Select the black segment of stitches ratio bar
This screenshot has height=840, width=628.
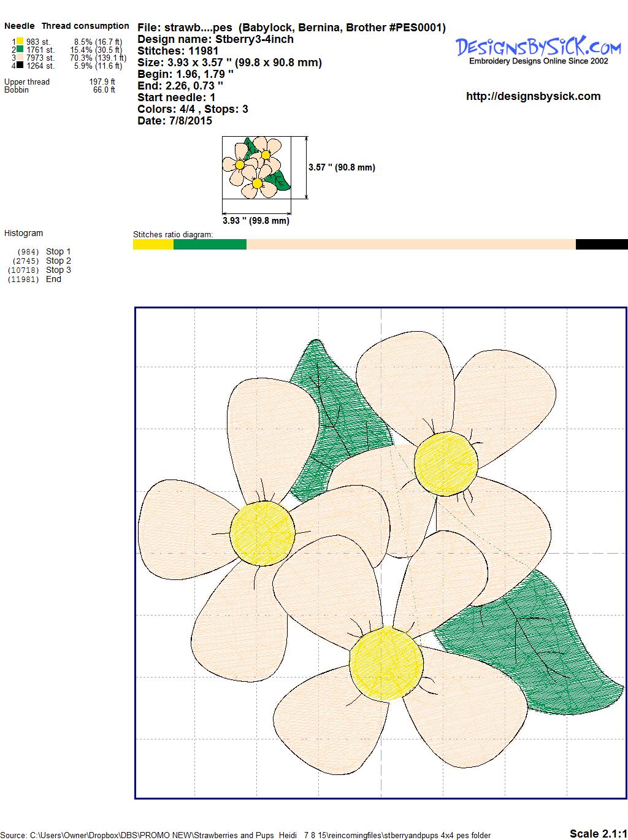pyautogui.click(x=602, y=245)
